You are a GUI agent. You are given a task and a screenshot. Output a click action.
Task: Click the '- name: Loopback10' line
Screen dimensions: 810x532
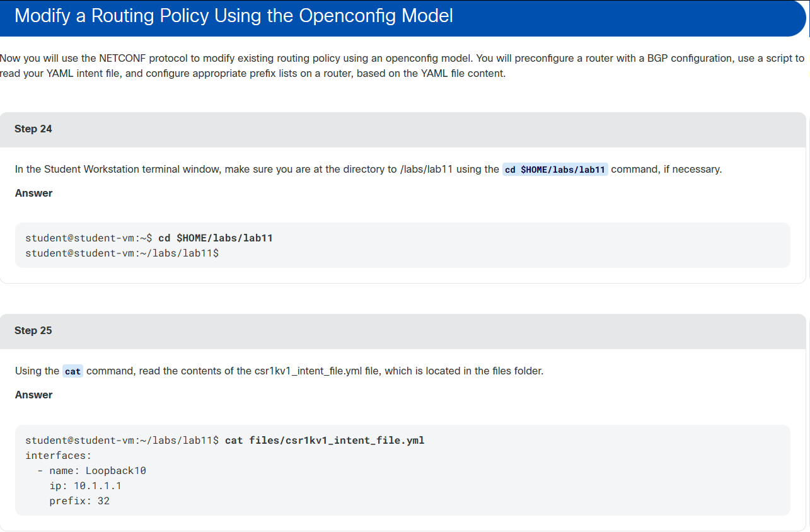pos(92,471)
